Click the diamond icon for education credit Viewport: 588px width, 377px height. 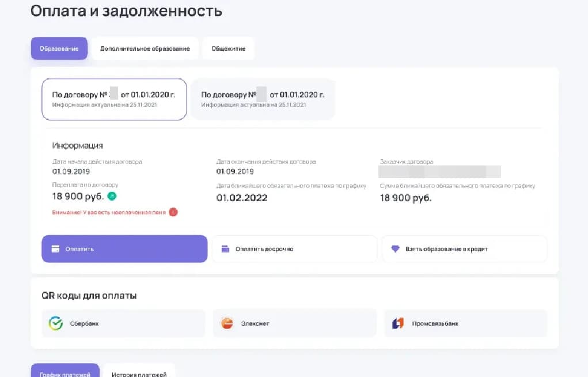395,249
